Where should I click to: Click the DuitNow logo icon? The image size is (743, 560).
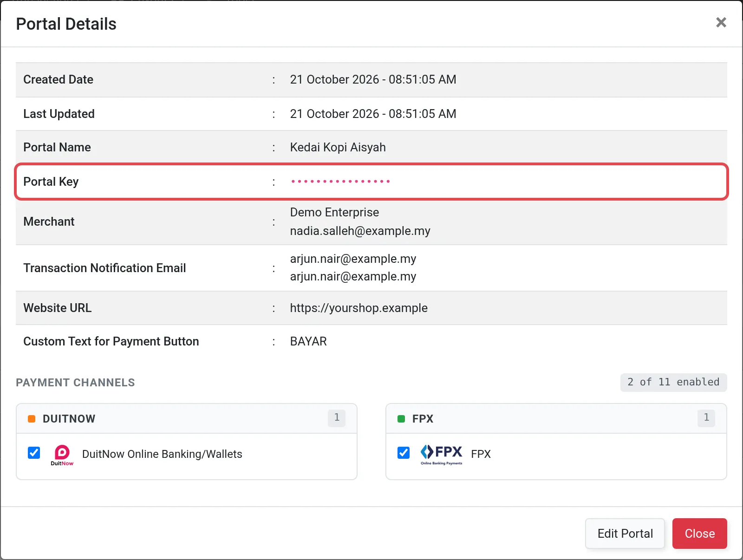coord(62,455)
